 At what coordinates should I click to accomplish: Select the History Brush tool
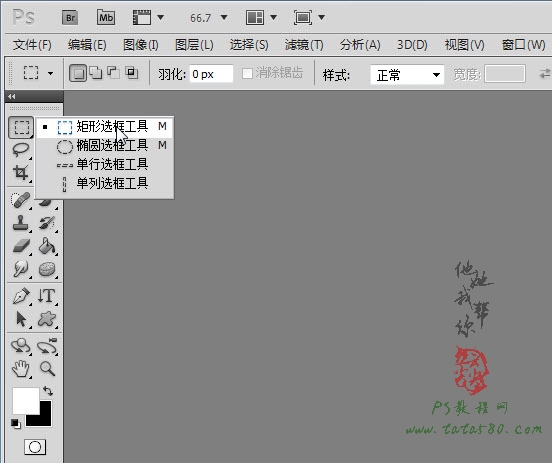pyautogui.click(x=47, y=223)
